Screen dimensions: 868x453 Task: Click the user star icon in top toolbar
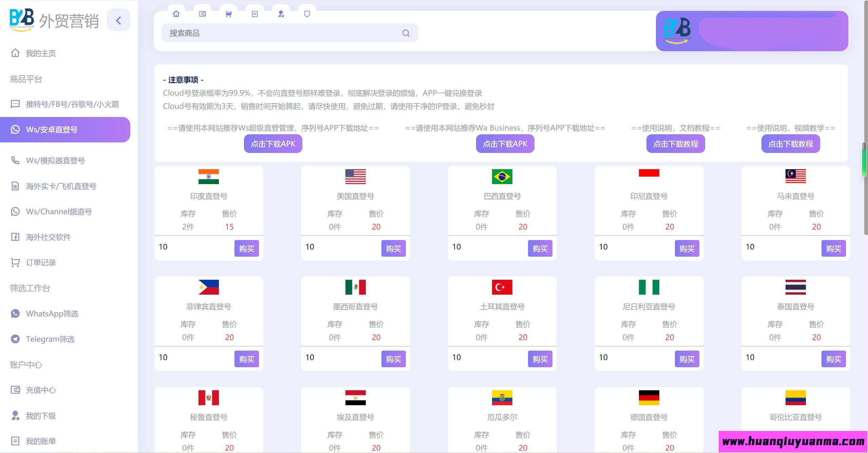click(281, 14)
